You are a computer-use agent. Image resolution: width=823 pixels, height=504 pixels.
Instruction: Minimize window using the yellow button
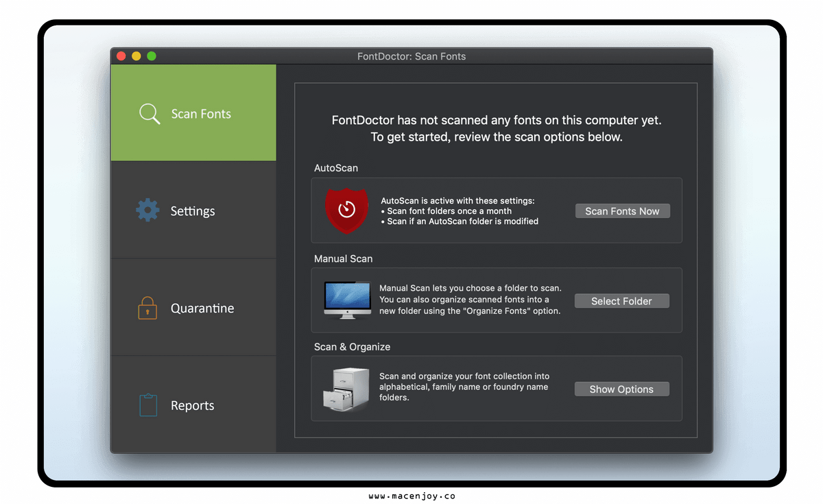tap(136, 56)
